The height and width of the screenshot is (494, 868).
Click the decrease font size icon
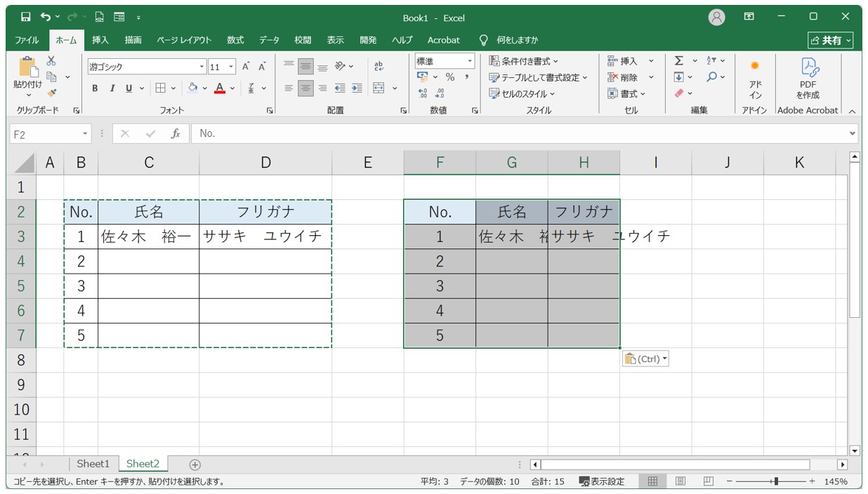262,67
